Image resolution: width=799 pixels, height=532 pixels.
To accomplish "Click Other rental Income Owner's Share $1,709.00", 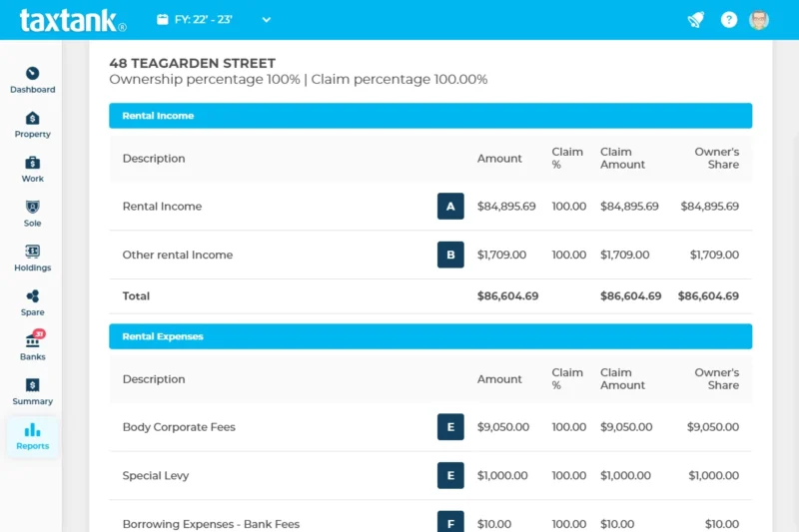I will click(714, 255).
